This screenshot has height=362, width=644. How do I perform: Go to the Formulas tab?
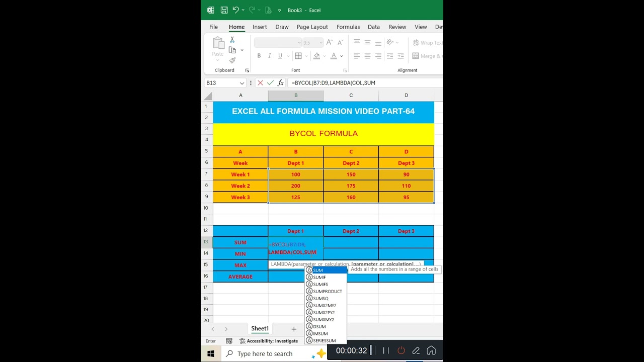(348, 27)
